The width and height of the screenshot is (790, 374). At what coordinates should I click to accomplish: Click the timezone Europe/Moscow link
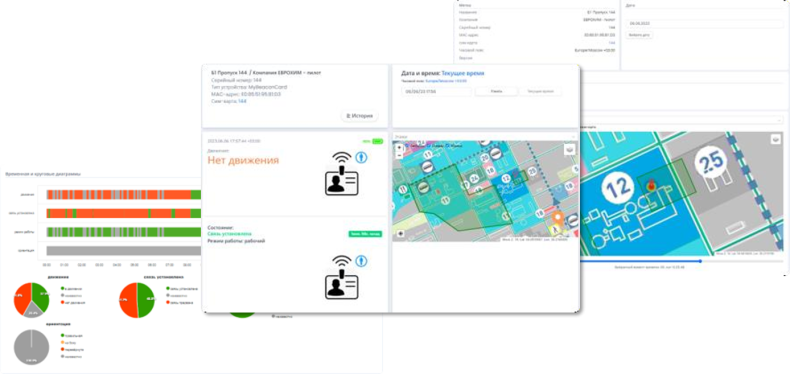[x=446, y=81]
